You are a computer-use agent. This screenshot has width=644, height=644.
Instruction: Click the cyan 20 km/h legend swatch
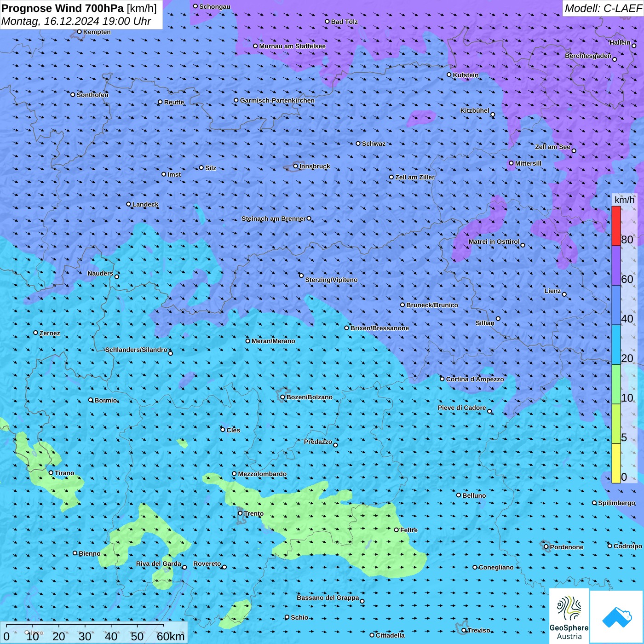coord(616,345)
